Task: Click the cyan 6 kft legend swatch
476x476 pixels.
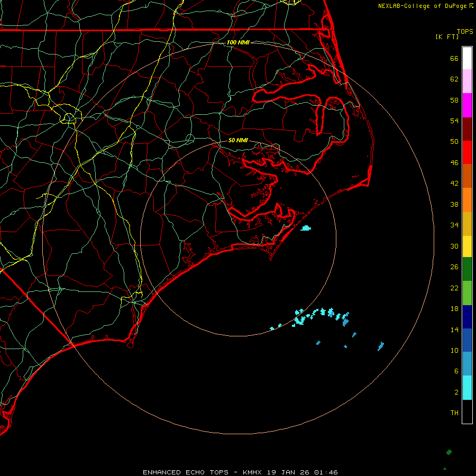Action: pyautogui.click(x=467, y=388)
